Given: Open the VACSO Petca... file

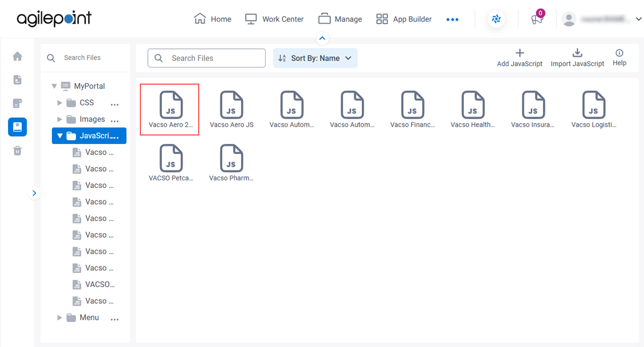Looking at the screenshot, I should point(171,163).
